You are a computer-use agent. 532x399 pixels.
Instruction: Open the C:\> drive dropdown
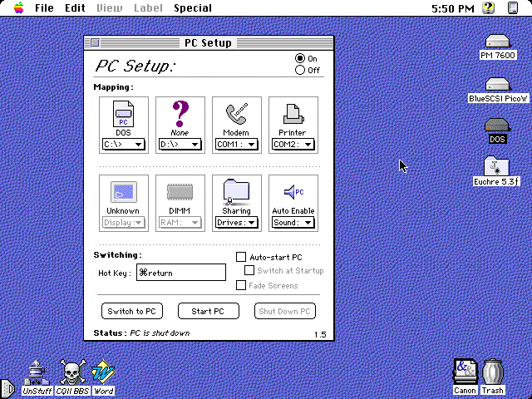pyautogui.click(x=124, y=144)
